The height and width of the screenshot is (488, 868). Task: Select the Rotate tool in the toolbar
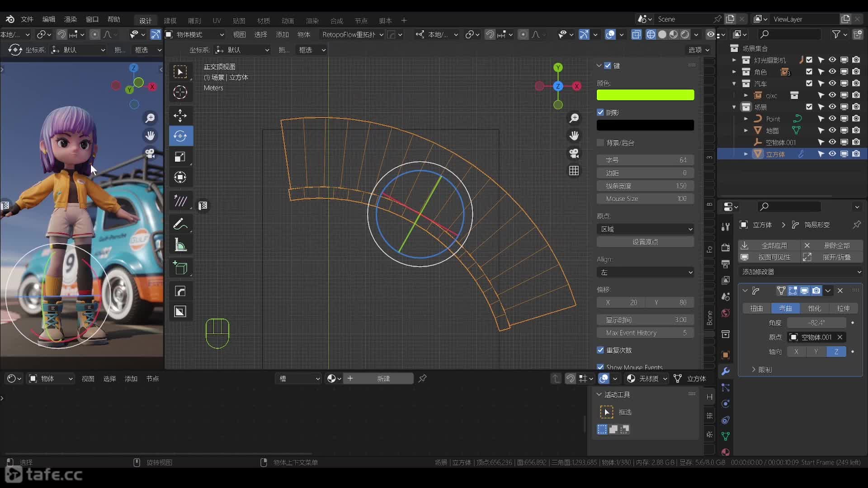[180, 136]
